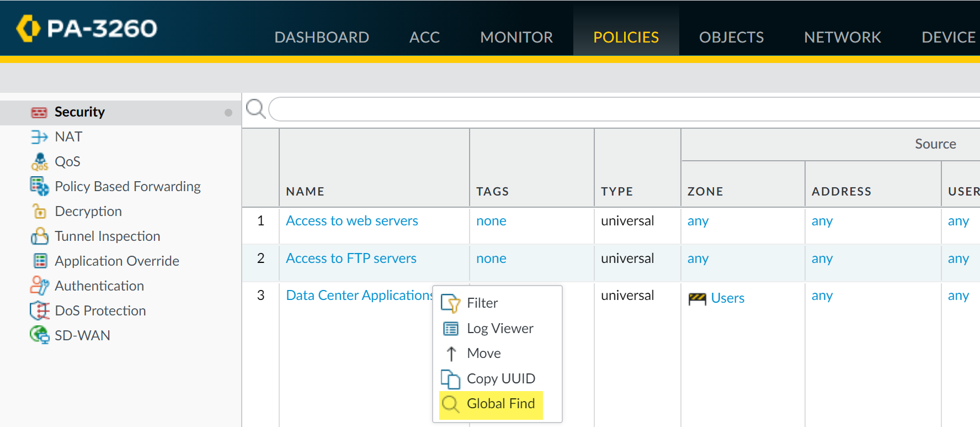Screen dimensions: 980x427
Task: Switch to the Objects tab
Action: point(731,37)
